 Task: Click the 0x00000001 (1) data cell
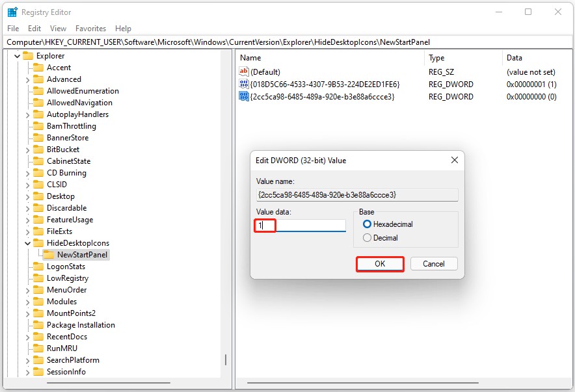[x=531, y=85]
